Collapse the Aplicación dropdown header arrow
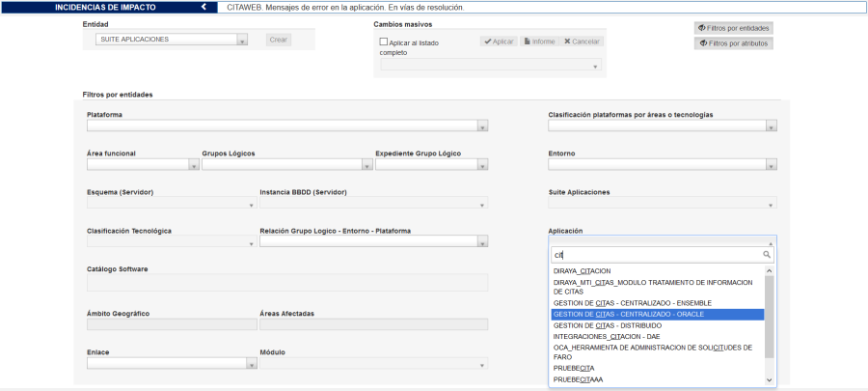The width and height of the screenshot is (868, 391). [x=770, y=242]
